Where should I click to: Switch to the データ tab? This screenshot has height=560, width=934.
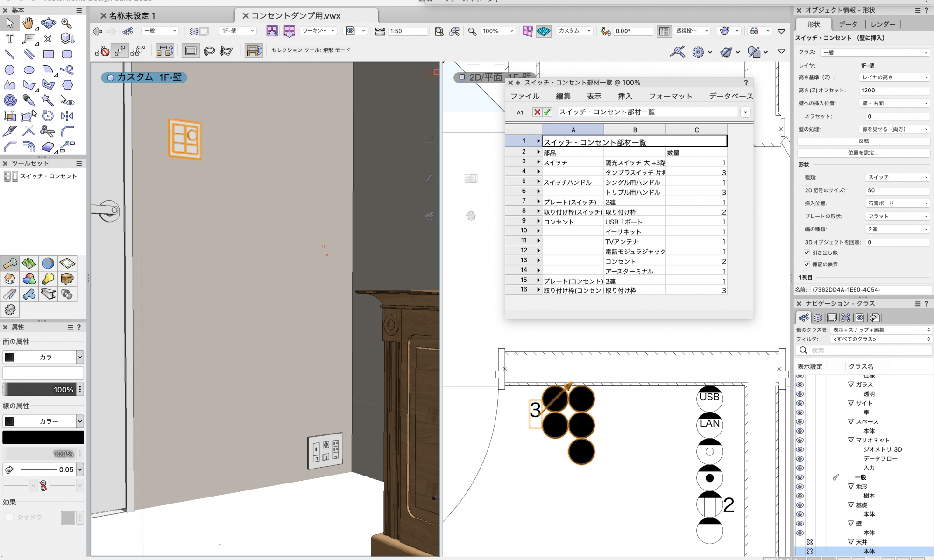click(x=848, y=24)
